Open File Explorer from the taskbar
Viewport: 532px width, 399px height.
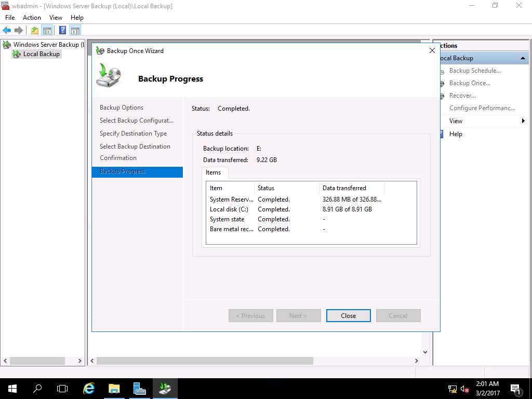pos(114,389)
